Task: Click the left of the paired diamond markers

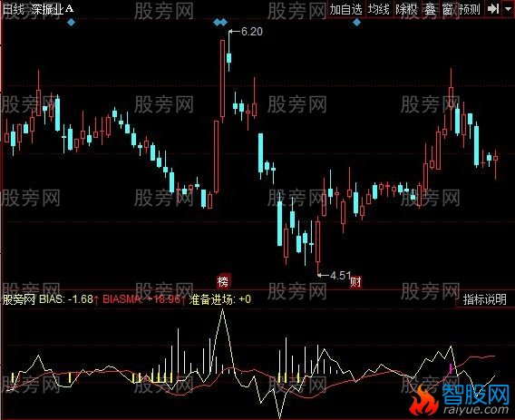Action: point(218,23)
